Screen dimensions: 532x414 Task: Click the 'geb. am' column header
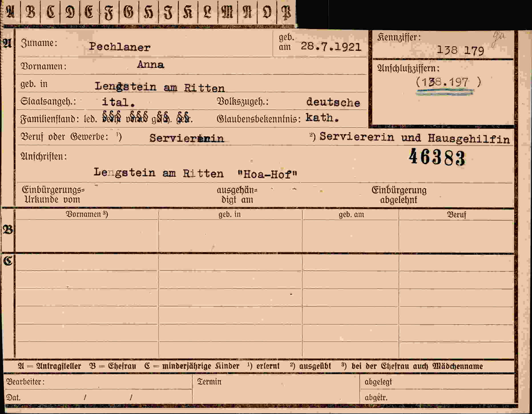[x=351, y=214]
